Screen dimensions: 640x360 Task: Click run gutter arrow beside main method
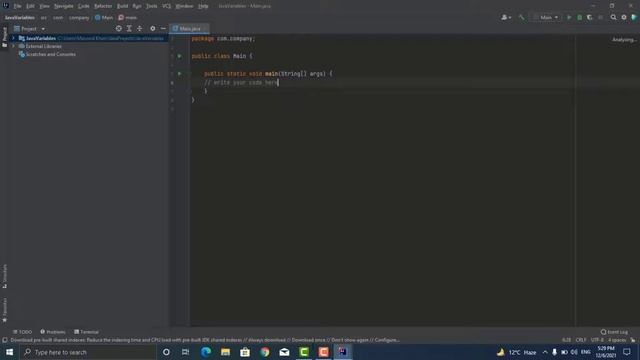pyautogui.click(x=179, y=73)
